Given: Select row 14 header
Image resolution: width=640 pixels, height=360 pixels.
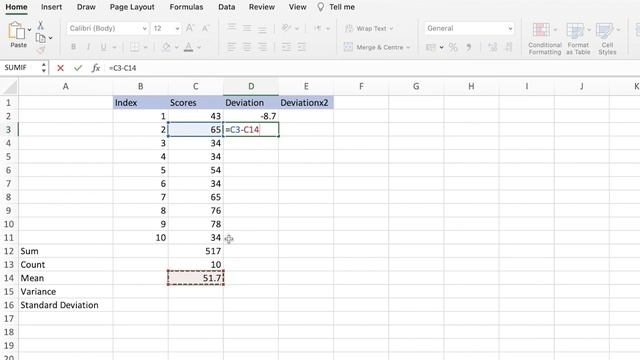Looking at the screenshot, I should click(x=9, y=278).
